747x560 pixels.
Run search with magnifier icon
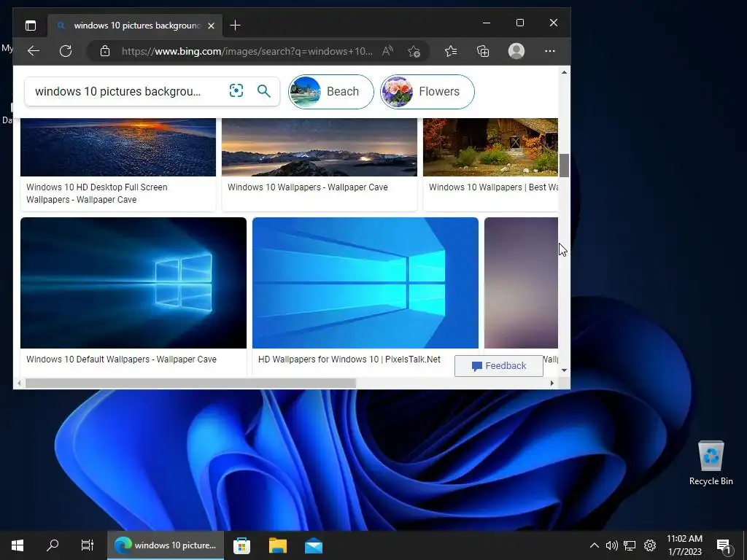tap(263, 90)
